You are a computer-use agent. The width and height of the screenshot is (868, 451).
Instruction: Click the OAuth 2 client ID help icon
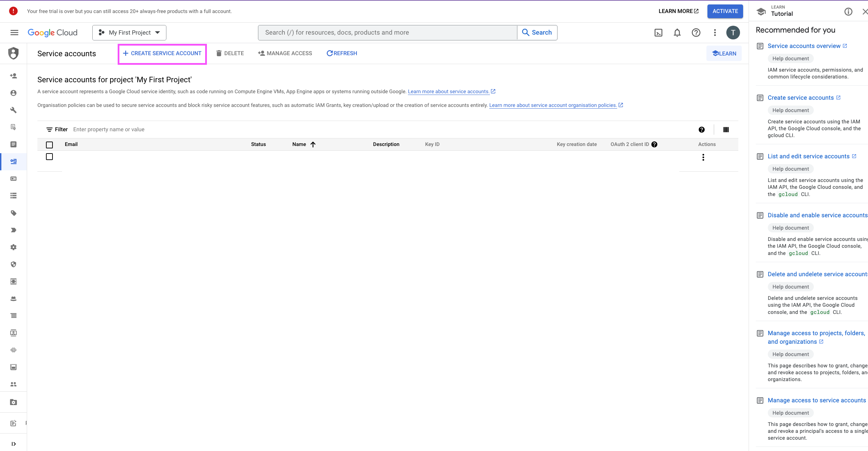(654, 144)
